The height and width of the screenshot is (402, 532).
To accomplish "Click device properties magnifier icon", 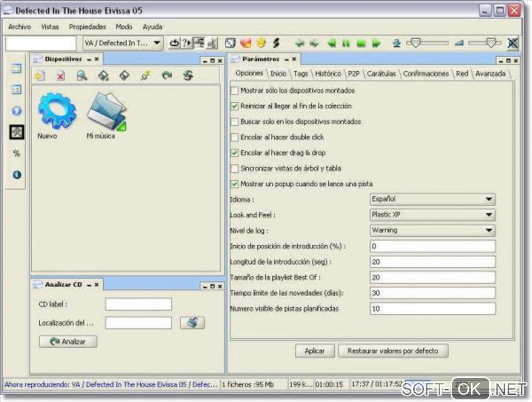I will click(x=82, y=75).
